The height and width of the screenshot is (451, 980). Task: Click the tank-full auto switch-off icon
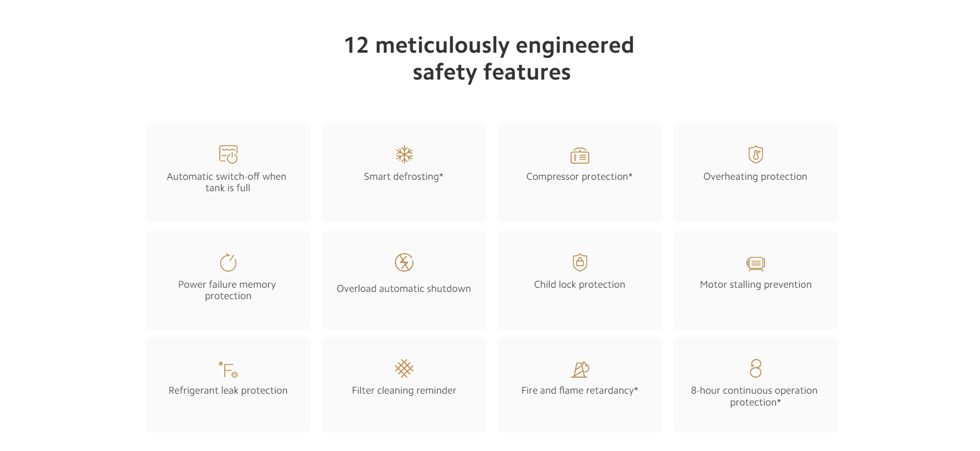(228, 154)
